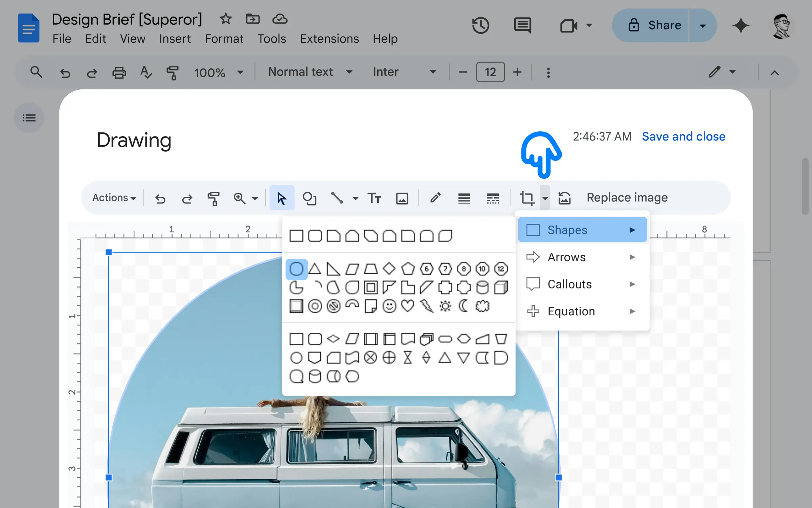Open the Actions dropdown
This screenshot has height=508, width=812.
tap(114, 198)
